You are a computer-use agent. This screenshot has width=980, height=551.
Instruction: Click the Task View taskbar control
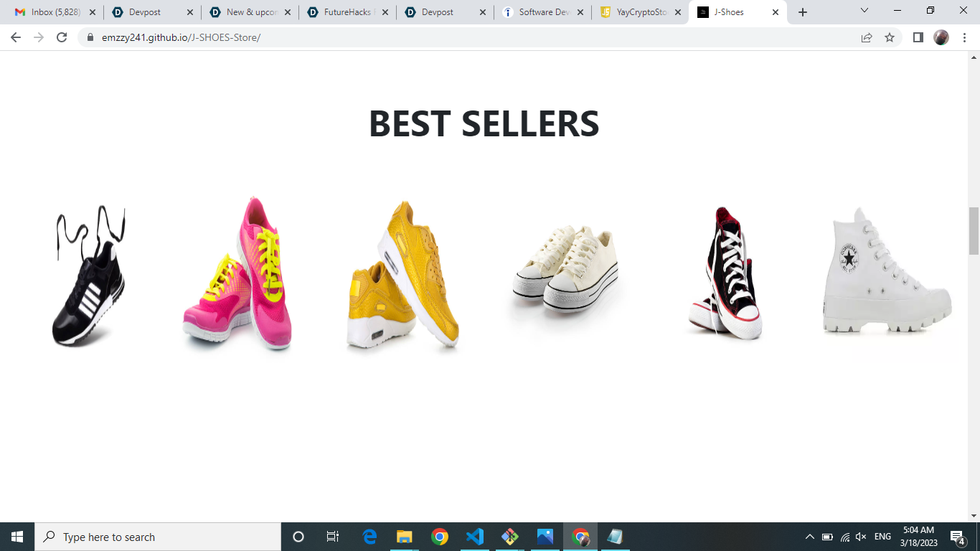pyautogui.click(x=332, y=536)
